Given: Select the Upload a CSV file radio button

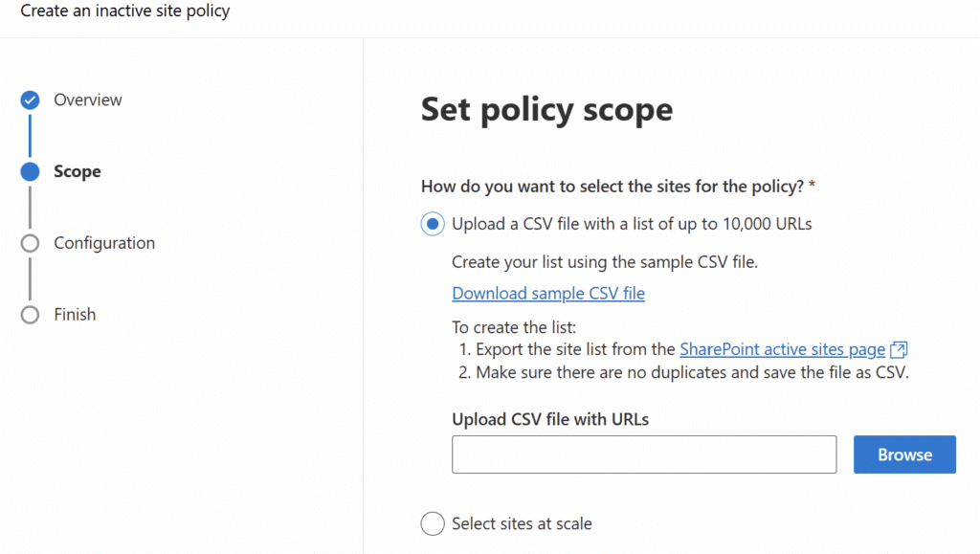Looking at the screenshot, I should point(434,224).
